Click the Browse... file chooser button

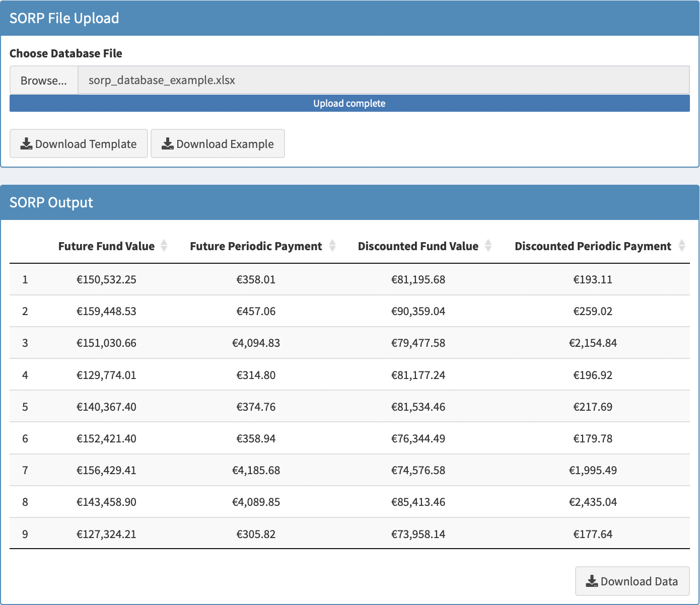tap(44, 81)
